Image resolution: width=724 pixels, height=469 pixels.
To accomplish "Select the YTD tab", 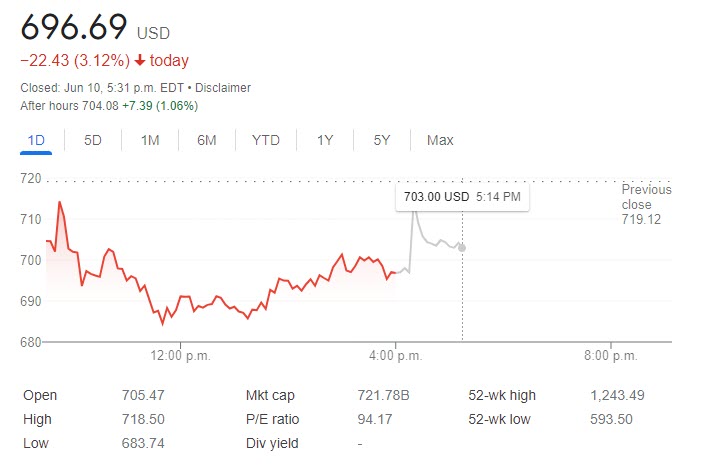I will pos(265,140).
